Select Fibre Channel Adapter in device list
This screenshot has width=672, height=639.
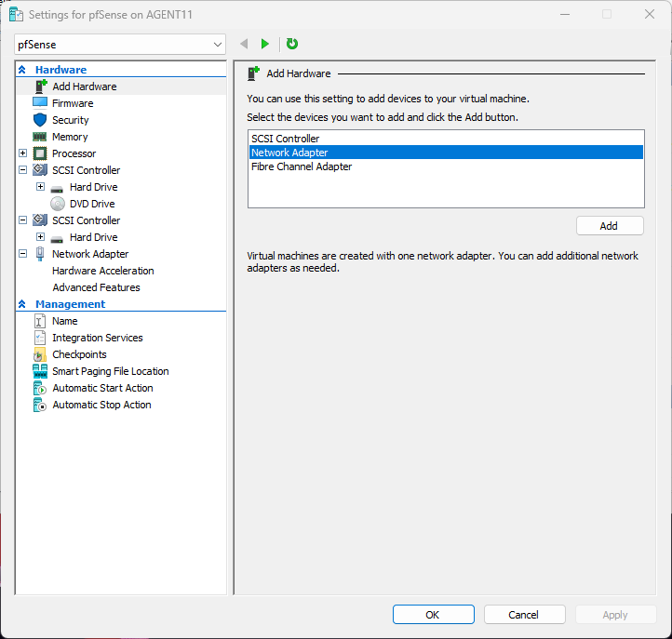(302, 166)
